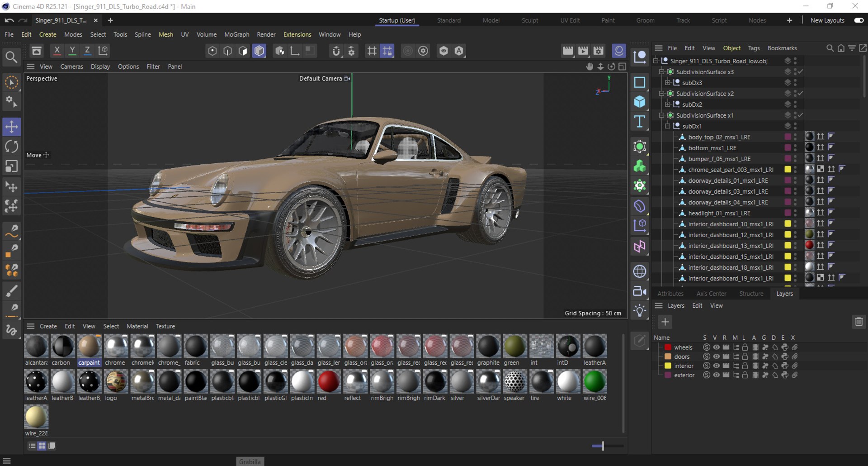
Task: Add a Cube primitive object
Action: (x=640, y=102)
